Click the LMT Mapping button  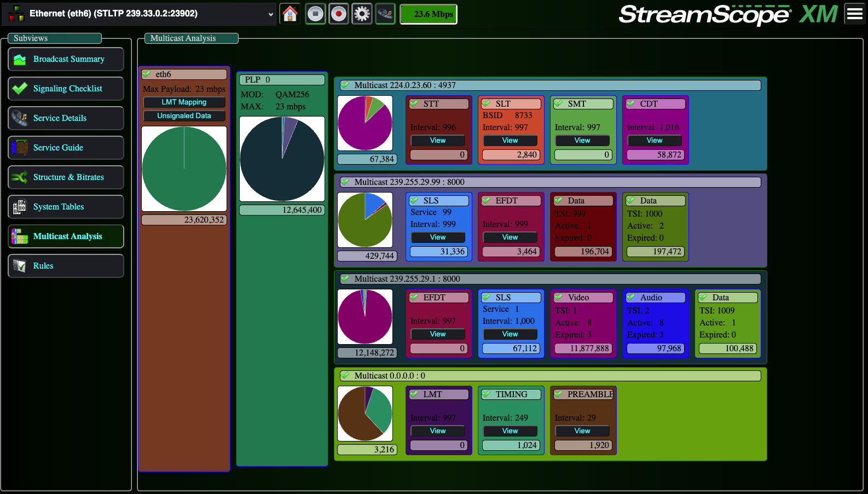[184, 102]
